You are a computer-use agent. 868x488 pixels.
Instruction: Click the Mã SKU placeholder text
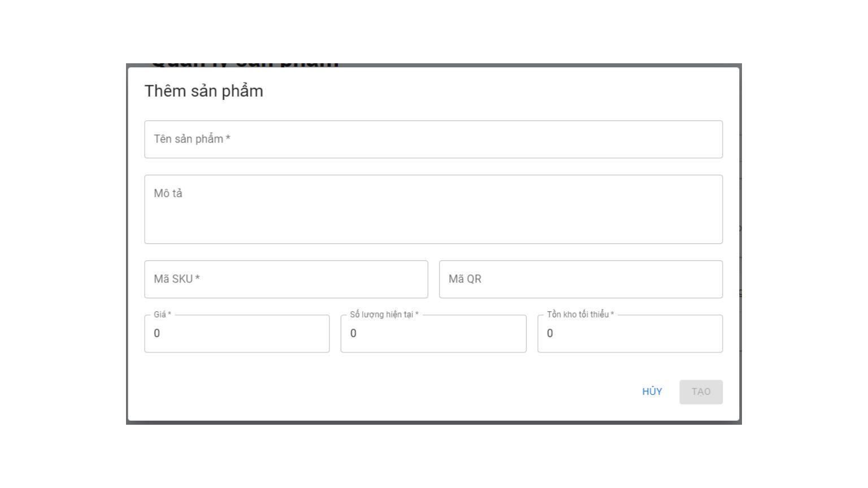click(x=176, y=279)
